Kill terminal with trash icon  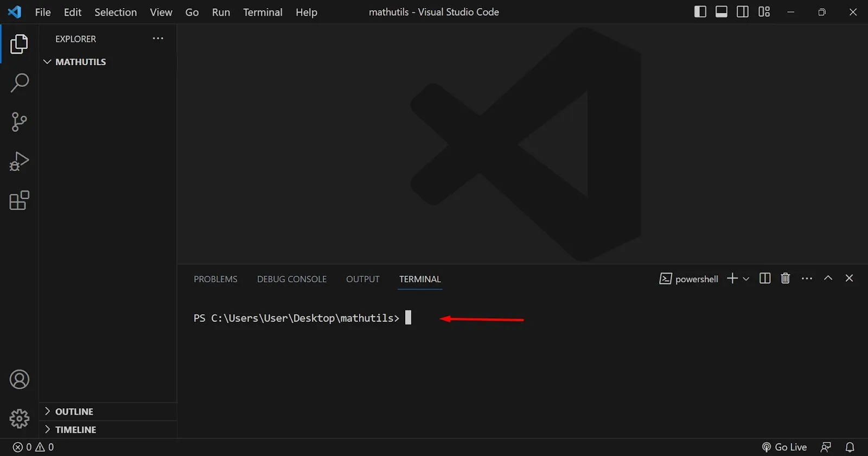click(x=785, y=278)
